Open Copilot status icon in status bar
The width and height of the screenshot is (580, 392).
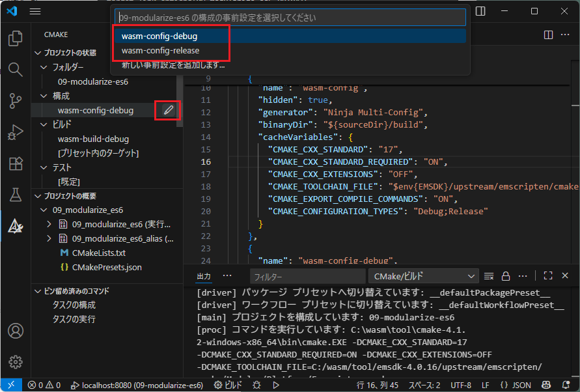click(x=546, y=385)
